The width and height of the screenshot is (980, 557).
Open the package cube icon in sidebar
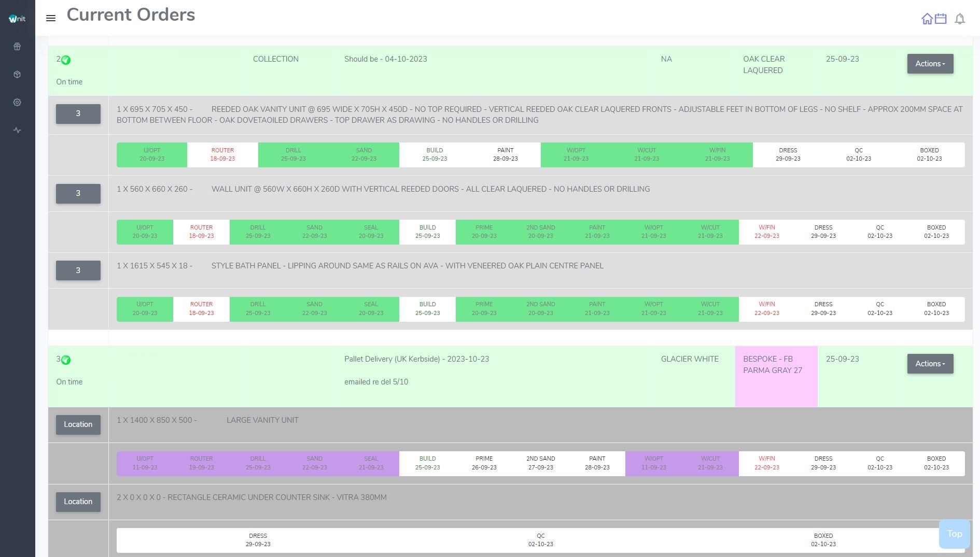point(17,75)
